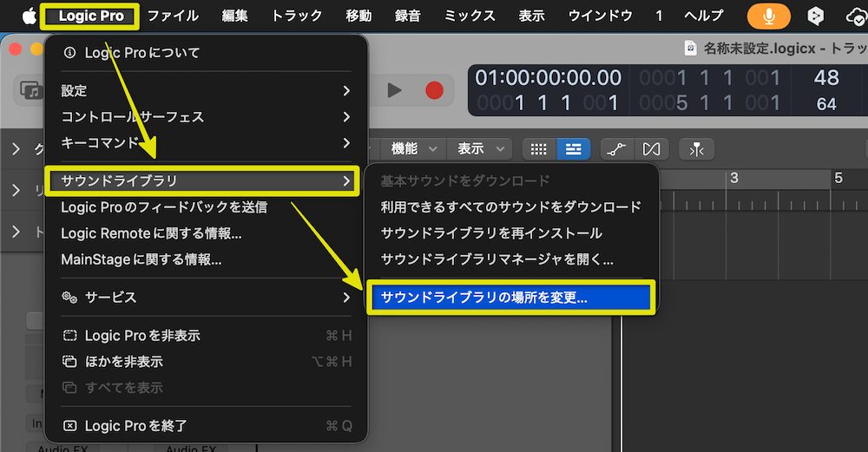Choose Logic Remoteに関する情報...
Image resolution: width=868 pixels, height=452 pixels.
(x=206, y=233)
